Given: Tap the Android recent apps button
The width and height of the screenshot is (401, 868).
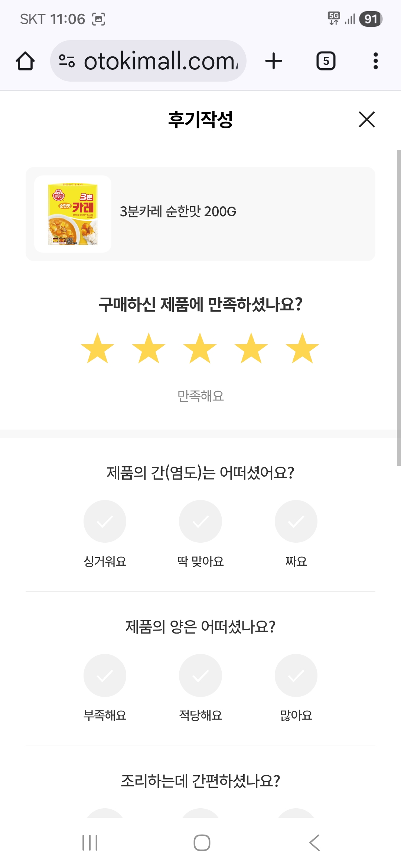Looking at the screenshot, I should tap(90, 843).
